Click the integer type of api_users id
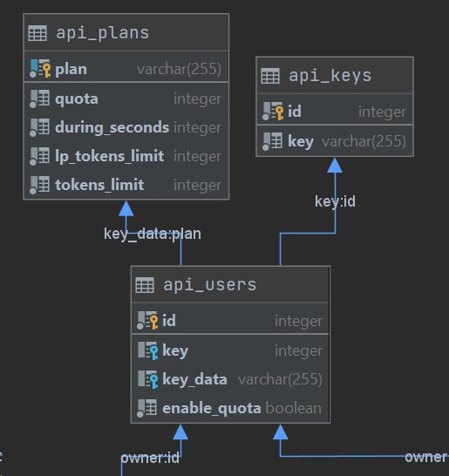This screenshot has height=476, width=449. click(x=298, y=321)
